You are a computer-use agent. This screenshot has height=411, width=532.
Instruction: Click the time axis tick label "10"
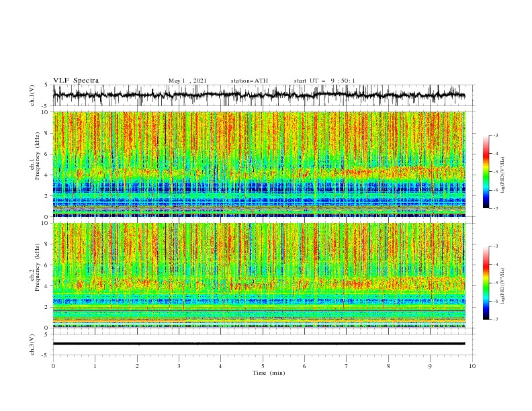[472, 366]
